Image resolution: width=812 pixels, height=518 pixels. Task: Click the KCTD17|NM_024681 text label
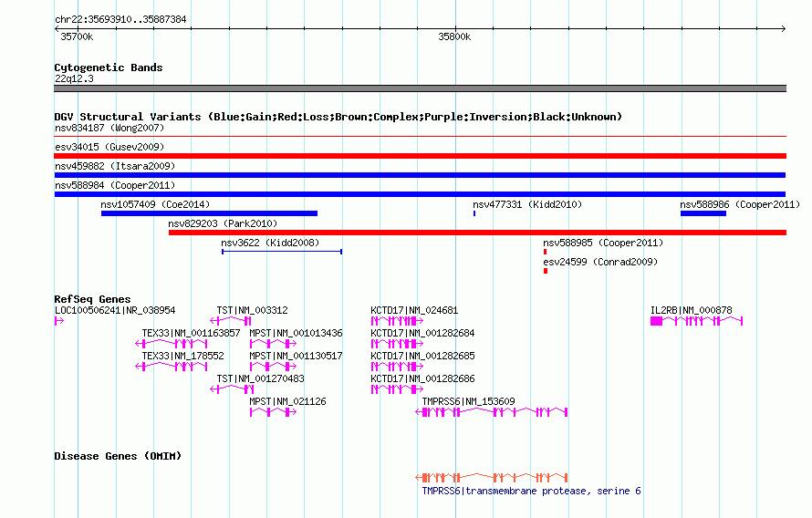(414, 310)
